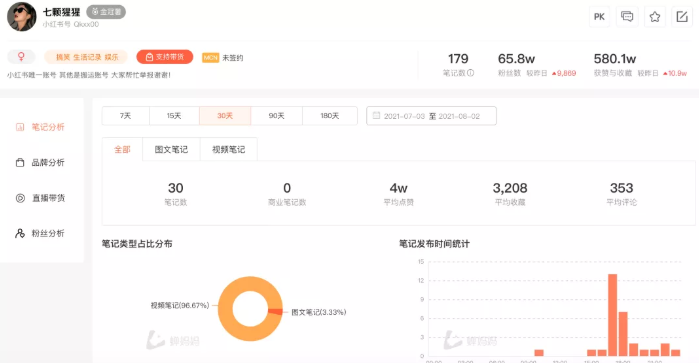Select the 180天 time range

(x=330, y=116)
